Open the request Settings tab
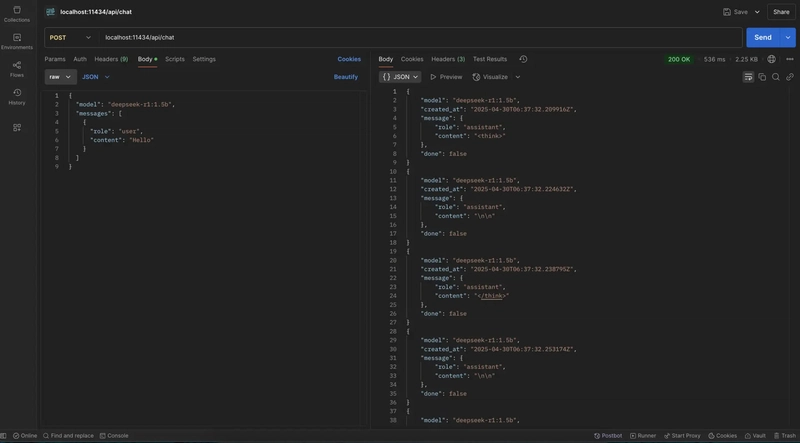Viewport: 800px width, 443px height. 204,59
